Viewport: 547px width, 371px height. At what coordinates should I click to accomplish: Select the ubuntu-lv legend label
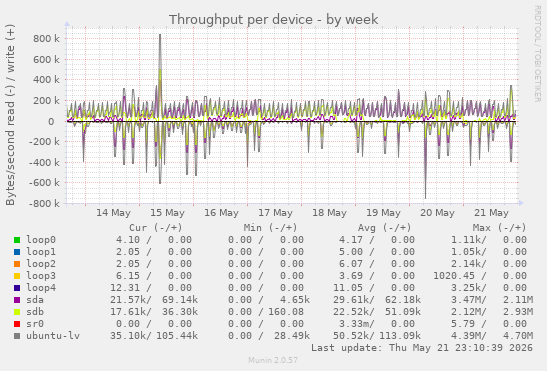click(53, 336)
